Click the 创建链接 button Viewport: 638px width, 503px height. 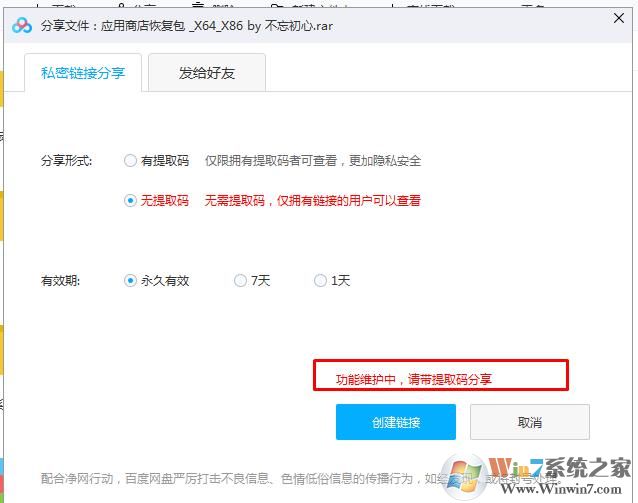click(395, 422)
